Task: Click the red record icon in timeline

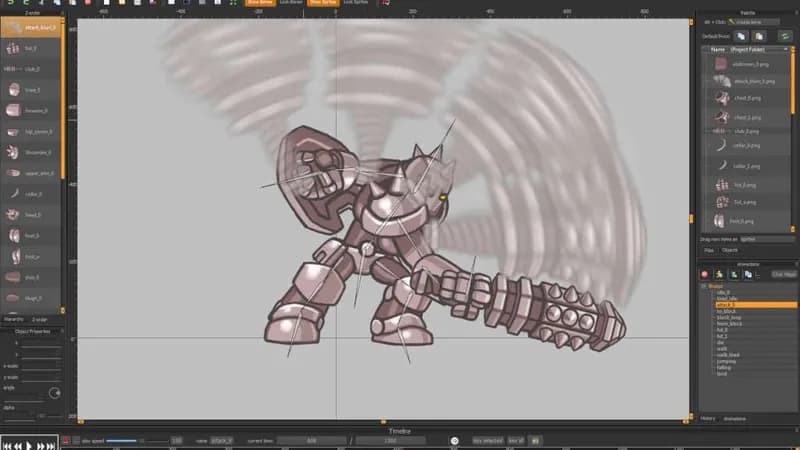Action: tap(66, 440)
